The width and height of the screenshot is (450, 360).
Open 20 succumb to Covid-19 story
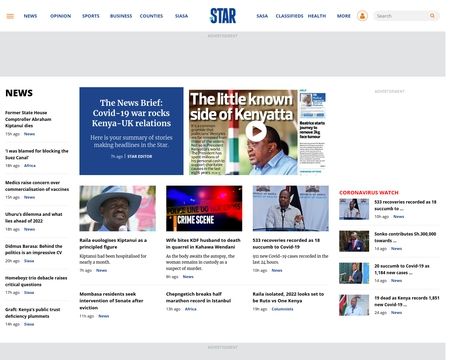tap(402, 269)
